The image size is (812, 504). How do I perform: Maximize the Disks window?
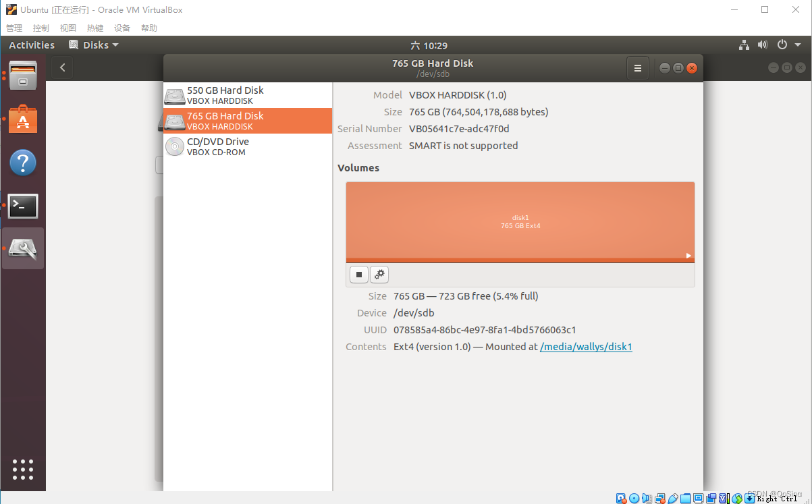678,68
